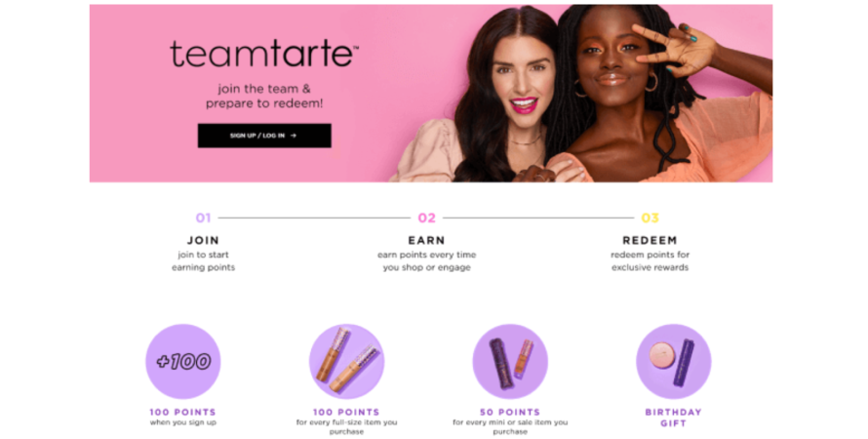Click '100 POINTS when you sign up' label
868x439 pixels.
click(x=182, y=417)
